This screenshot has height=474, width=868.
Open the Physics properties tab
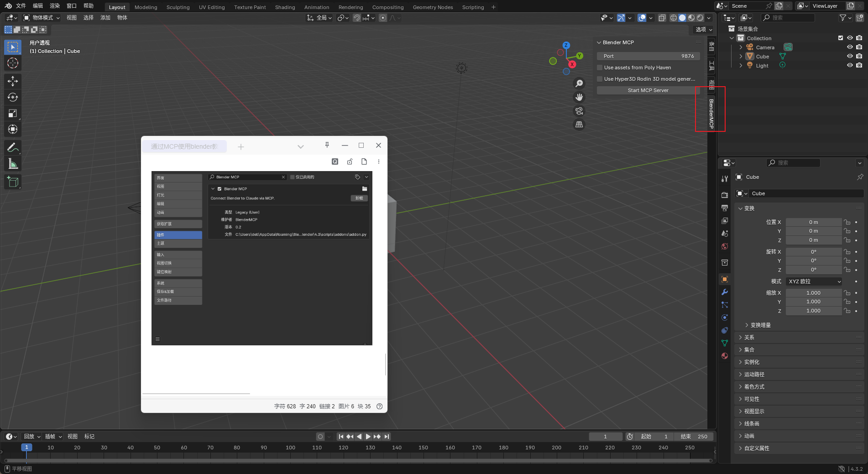(x=725, y=317)
